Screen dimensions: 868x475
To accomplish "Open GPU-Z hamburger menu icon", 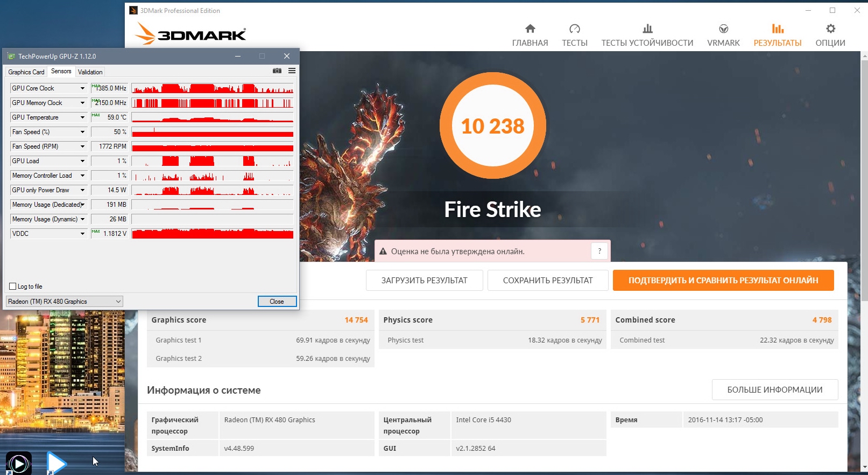I will [x=292, y=71].
